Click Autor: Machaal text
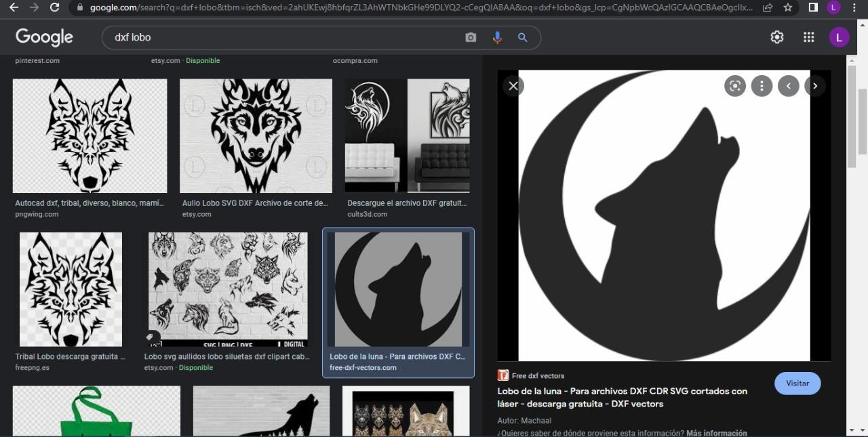 (x=525, y=421)
